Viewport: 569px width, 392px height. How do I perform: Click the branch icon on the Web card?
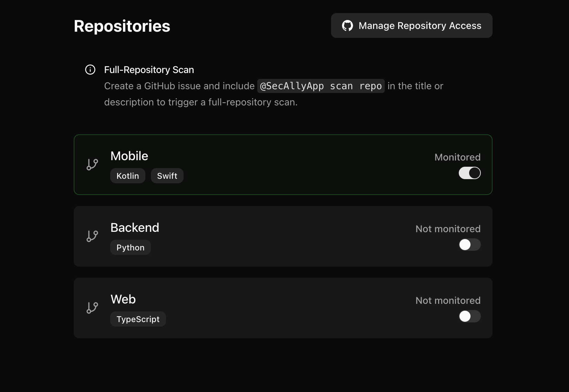[92, 308]
